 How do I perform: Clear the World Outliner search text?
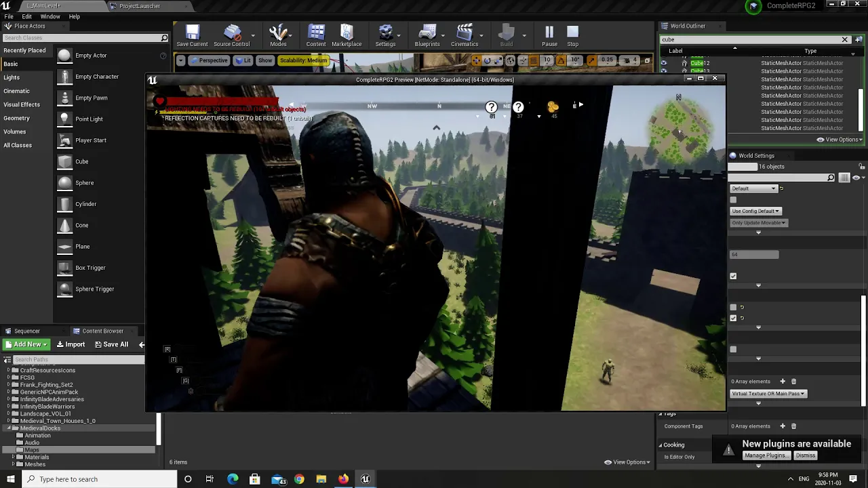click(845, 39)
